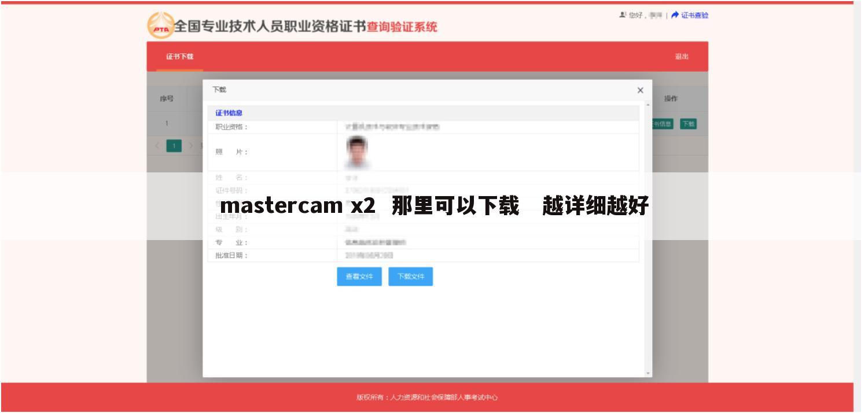Click the dialog scrollbar up arrow
868x413 pixels.
tap(648, 105)
